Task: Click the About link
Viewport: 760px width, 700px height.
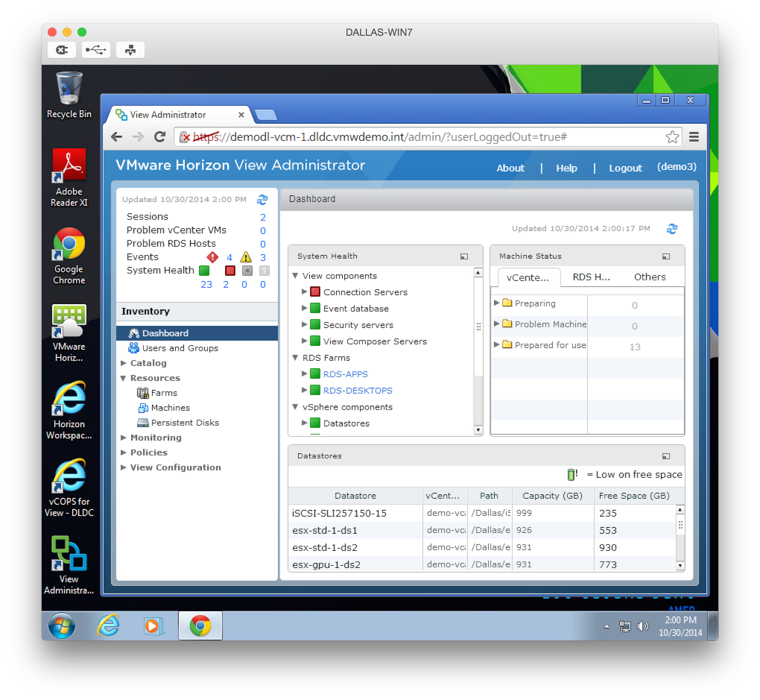Action: 511,168
